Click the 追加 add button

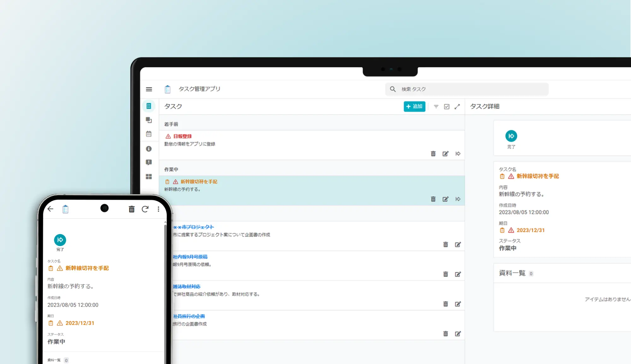point(414,107)
